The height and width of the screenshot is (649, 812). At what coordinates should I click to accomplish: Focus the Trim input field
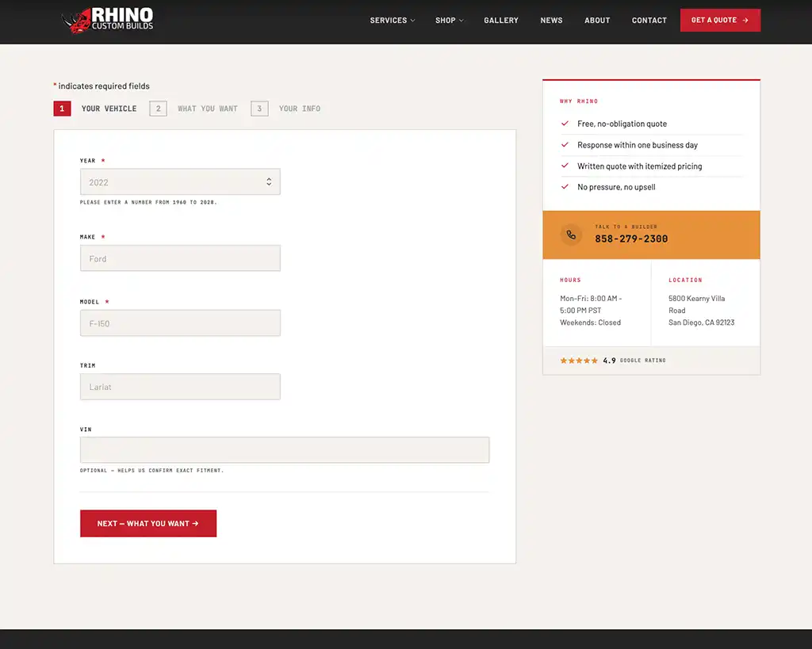click(x=180, y=387)
